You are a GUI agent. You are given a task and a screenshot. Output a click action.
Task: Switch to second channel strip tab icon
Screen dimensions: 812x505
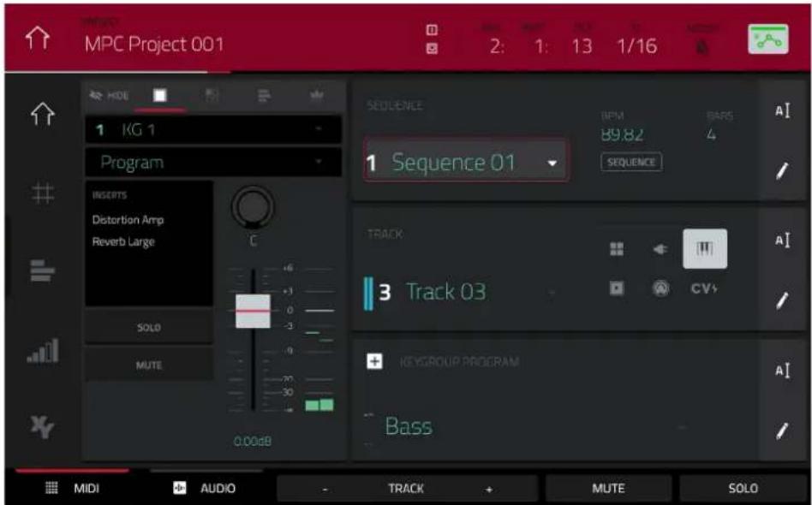tap(212, 96)
